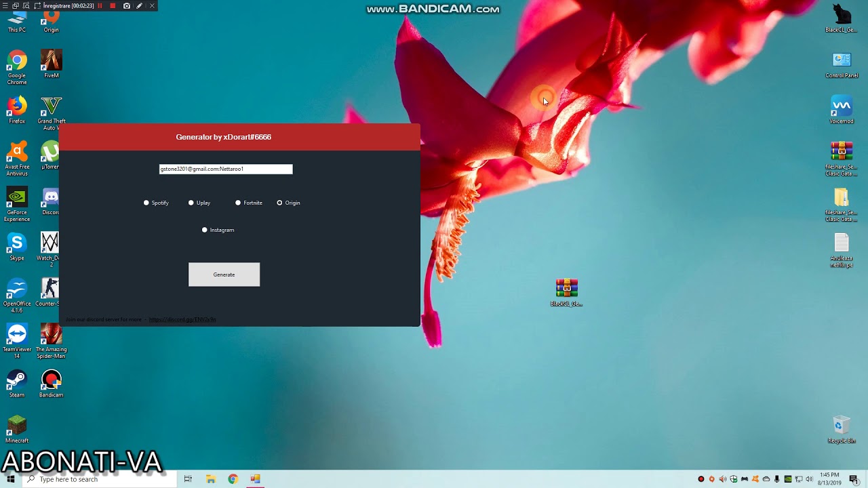The image size is (868, 488).
Task: Activate the Bandicam pencil drawing tool
Action: tap(139, 5)
